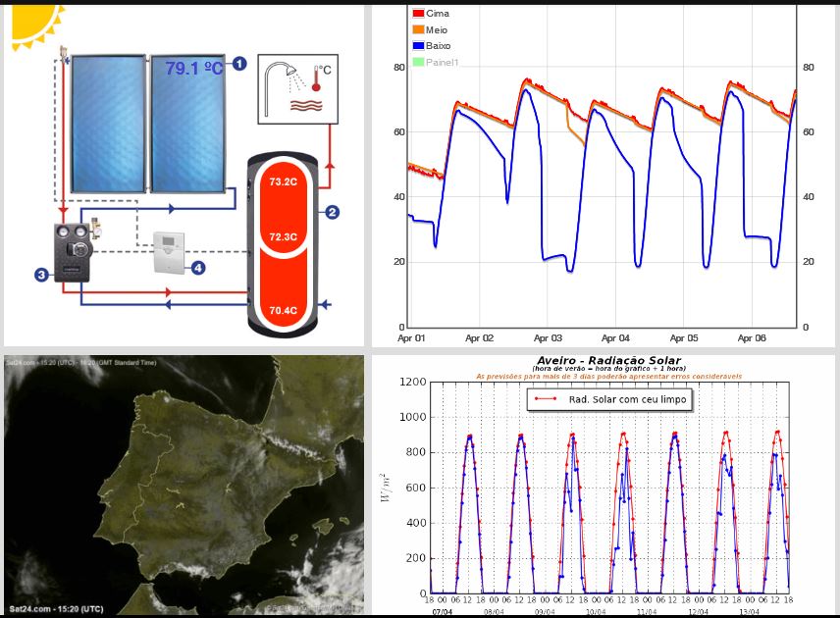
Task: Click the numbered marker 1 beside the panels
Action: [x=238, y=65]
